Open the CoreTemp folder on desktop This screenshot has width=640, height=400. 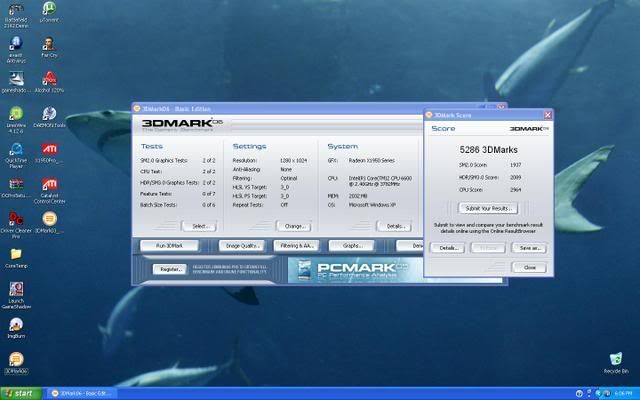tap(16, 258)
